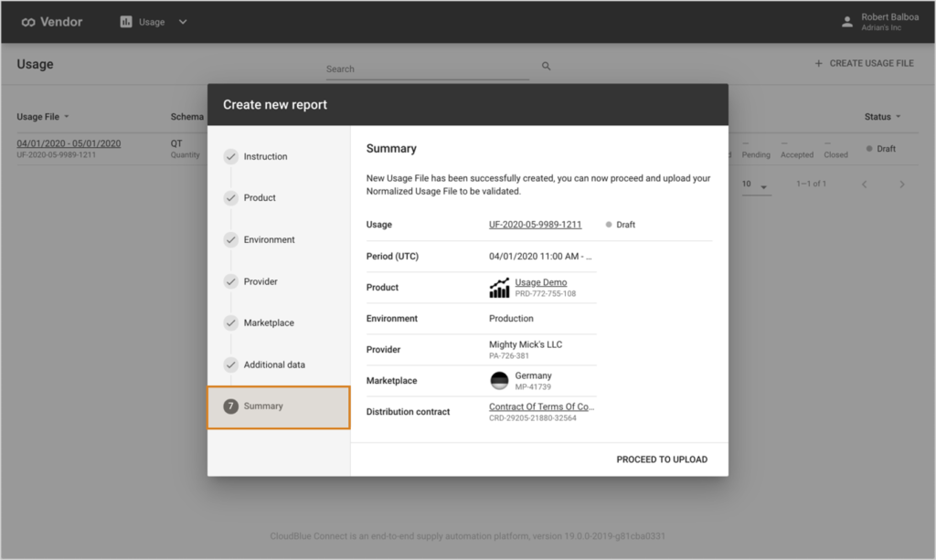936x560 pixels.
Task: Select the completed Product step check circle
Action: tap(230, 197)
